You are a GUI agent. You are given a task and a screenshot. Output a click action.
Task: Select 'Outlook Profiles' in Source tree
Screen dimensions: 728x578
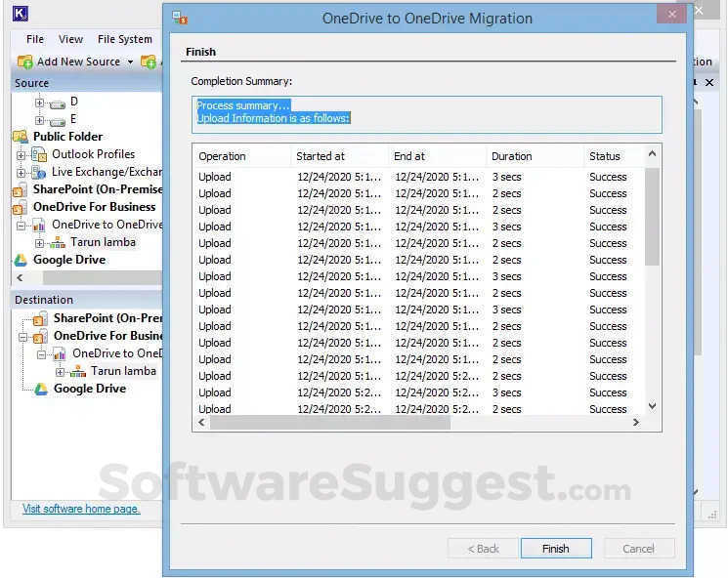[94, 154]
